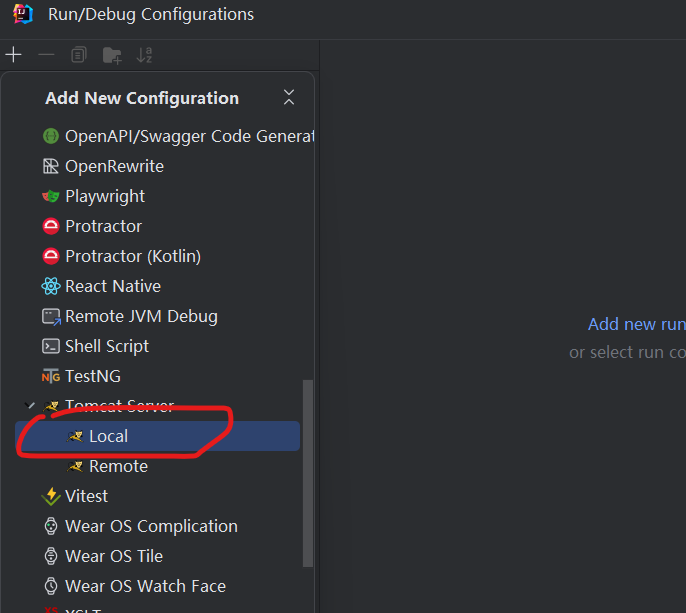Choose Shell Script configuration type

pyautogui.click(x=95, y=346)
